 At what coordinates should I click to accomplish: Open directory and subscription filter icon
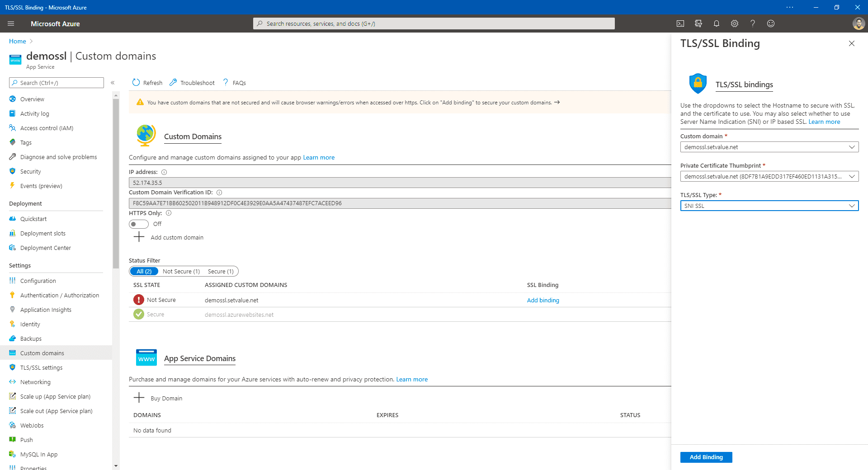pyautogui.click(x=698, y=23)
